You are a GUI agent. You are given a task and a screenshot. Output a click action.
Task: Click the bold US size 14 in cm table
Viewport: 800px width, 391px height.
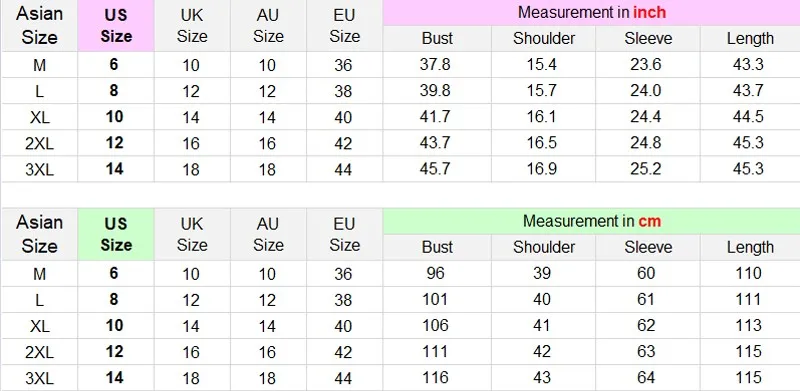tap(115, 378)
